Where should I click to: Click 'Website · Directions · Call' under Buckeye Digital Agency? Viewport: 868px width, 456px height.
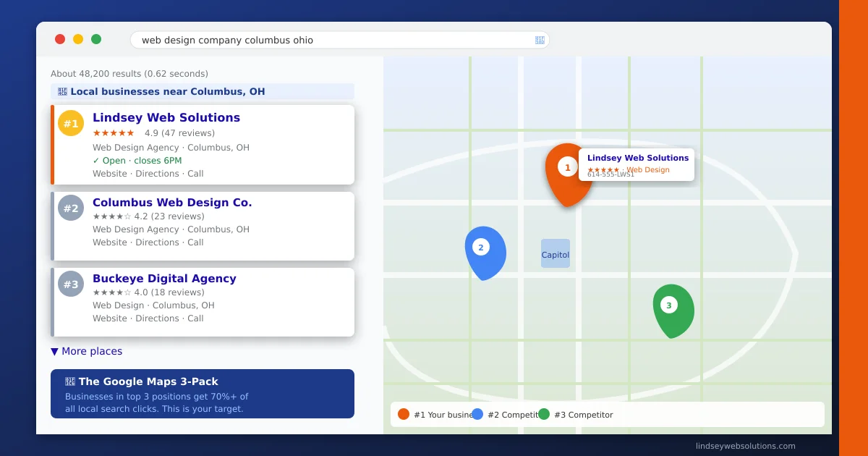pyautogui.click(x=148, y=318)
